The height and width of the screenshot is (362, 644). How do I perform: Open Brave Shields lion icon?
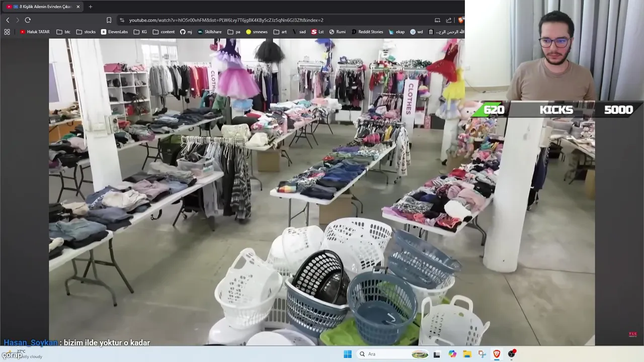[x=461, y=20]
